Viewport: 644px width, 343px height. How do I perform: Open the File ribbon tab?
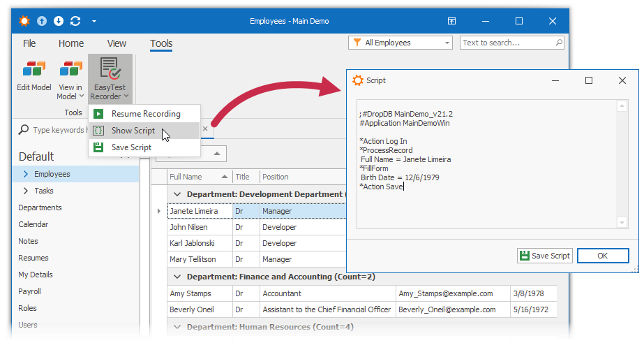click(29, 43)
